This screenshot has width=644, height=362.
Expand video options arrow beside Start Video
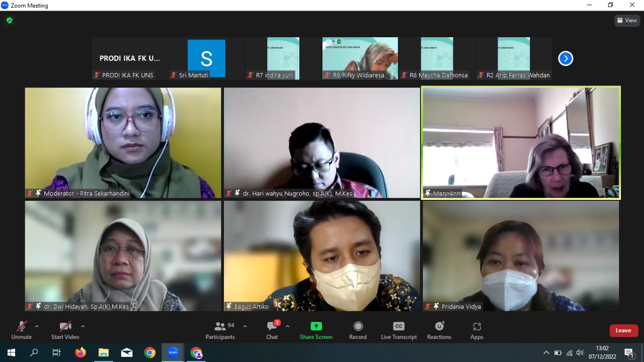tap(83, 326)
